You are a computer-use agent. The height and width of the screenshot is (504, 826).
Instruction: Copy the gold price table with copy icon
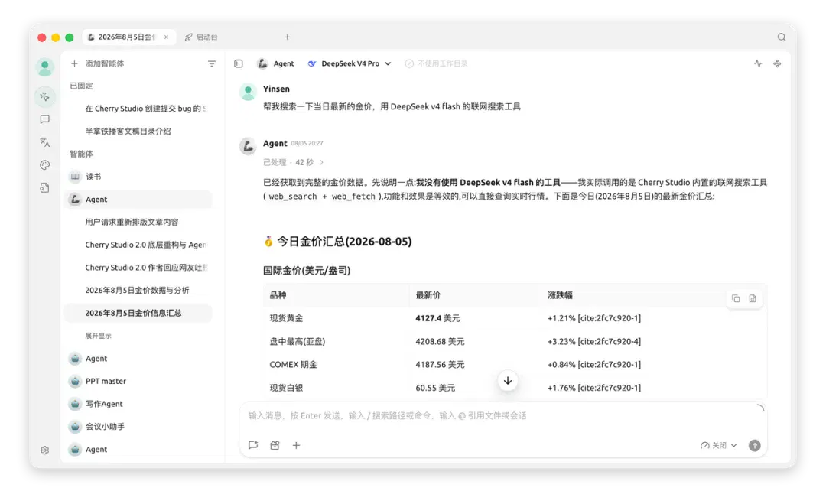pos(736,298)
